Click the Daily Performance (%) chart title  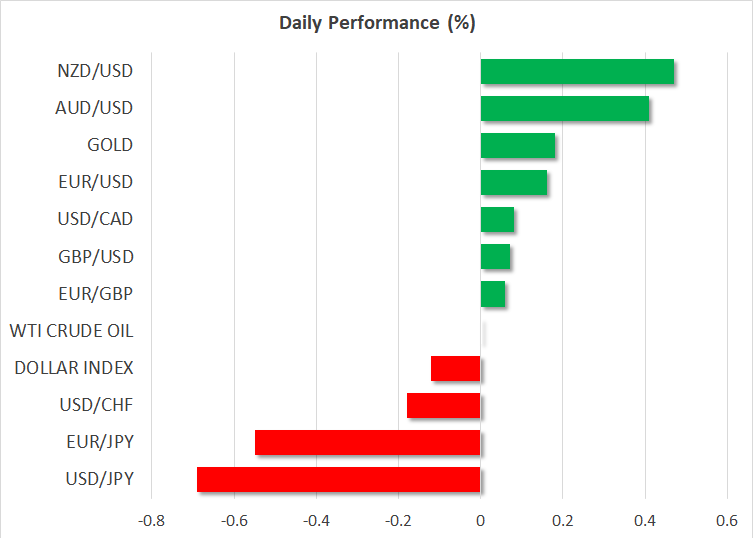click(x=376, y=22)
